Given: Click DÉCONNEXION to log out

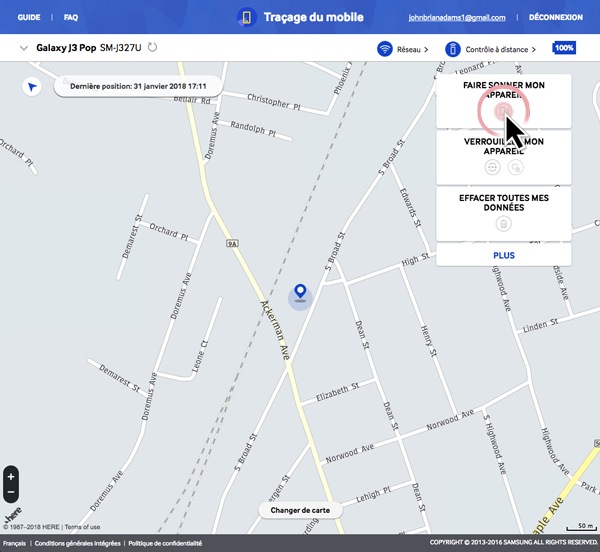Looking at the screenshot, I should click(x=556, y=17).
